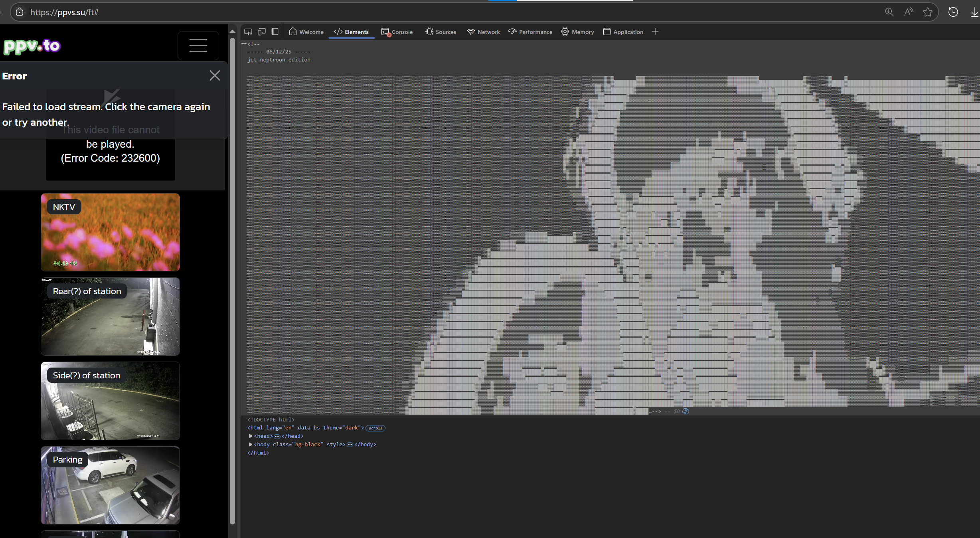This screenshot has height=538, width=980.
Task: Open the Console tab
Action: coord(397,32)
